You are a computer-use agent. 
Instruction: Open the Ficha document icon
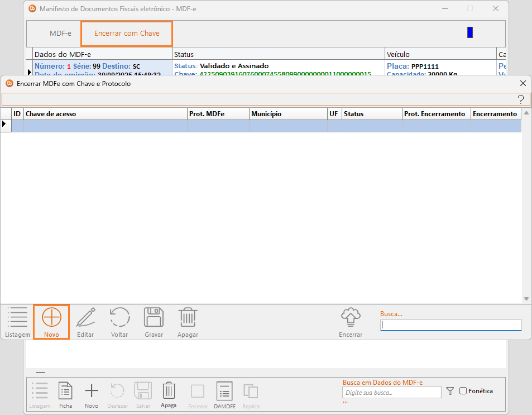pyautogui.click(x=66, y=391)
